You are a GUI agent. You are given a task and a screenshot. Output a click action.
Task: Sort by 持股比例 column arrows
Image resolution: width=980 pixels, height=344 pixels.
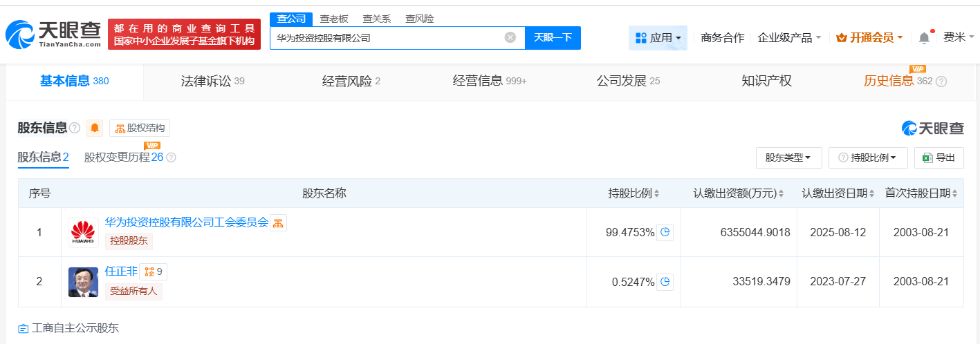pyautogui.click(x=656, y=193)
